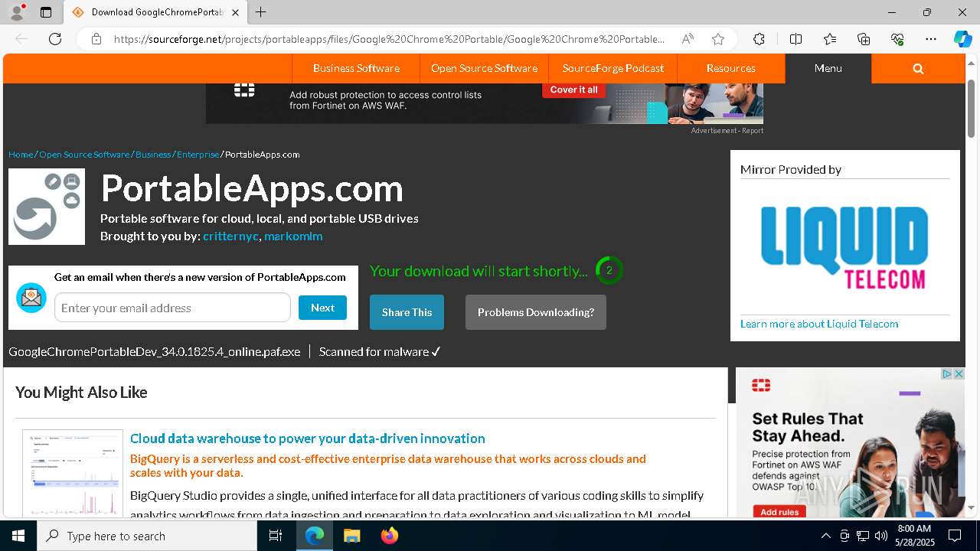The width and height of the screenshot is (980, 551).
Task: Open the volume speaker tray icon
Action: (x=880, y=536)
